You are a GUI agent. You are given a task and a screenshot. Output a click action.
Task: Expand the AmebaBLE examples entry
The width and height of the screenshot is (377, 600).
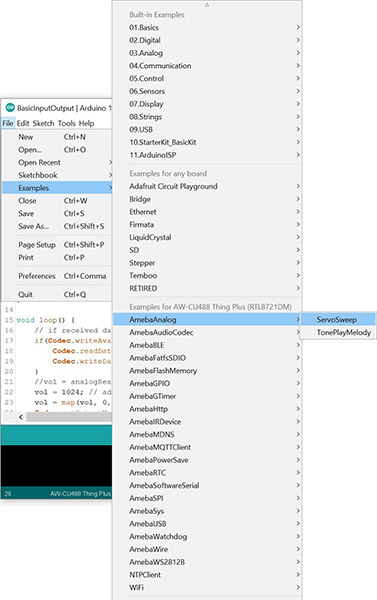click(207, 345)
